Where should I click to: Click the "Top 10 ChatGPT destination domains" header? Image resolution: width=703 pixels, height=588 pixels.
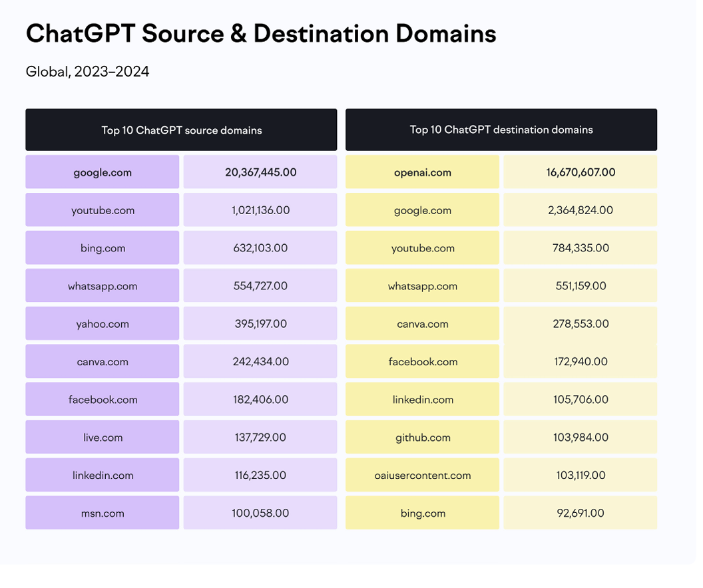501,130
